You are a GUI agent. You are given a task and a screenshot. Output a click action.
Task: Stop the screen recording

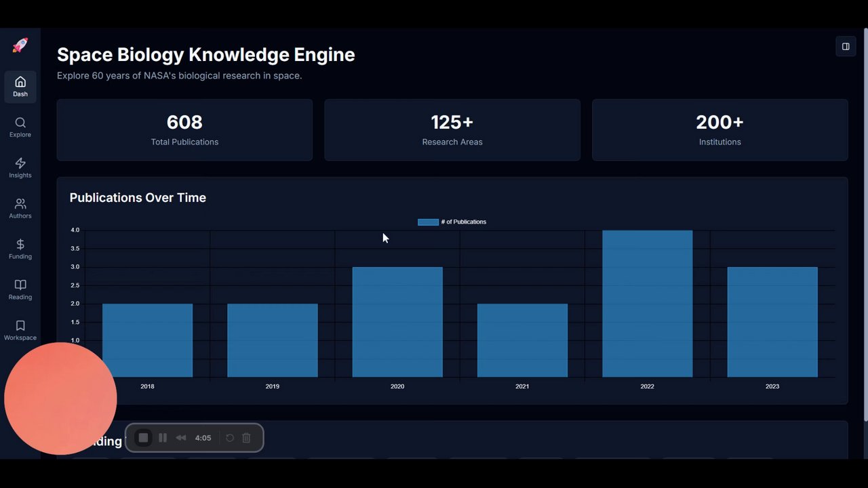[143, 438]
